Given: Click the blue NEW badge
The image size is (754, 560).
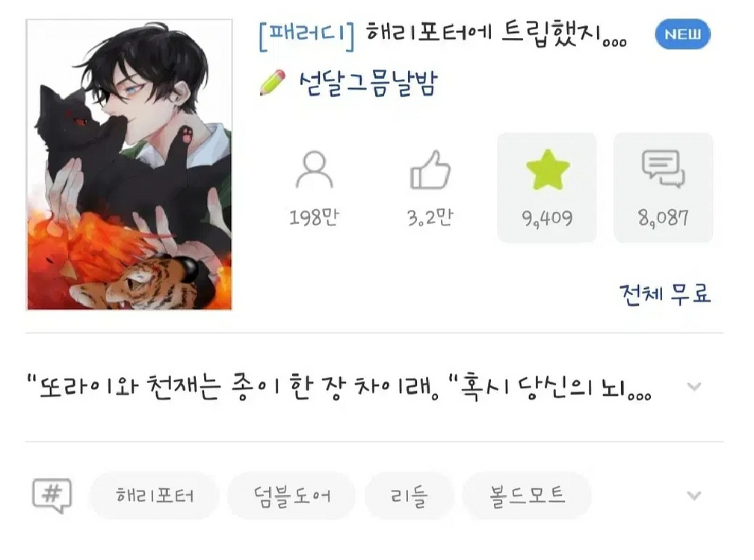Looking at the screenshot, I should pyautogui.click(x=682, y=34).
